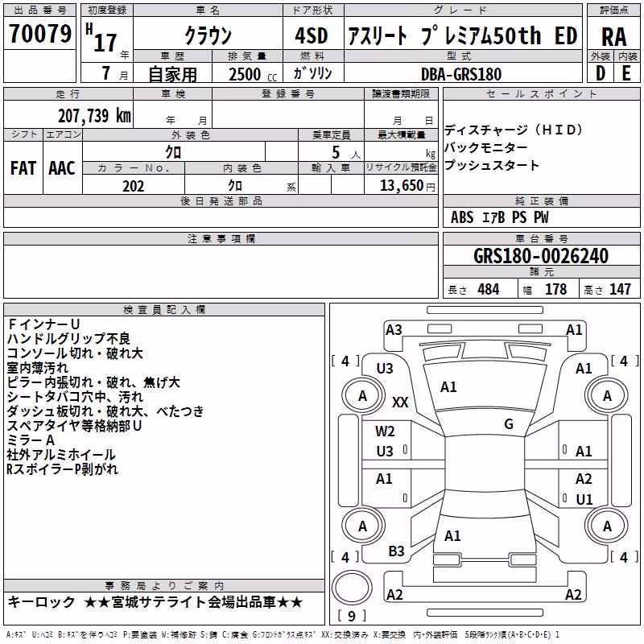Screen dimensions: 644x644
Task: Click lot number 70079
Action: 40,34
